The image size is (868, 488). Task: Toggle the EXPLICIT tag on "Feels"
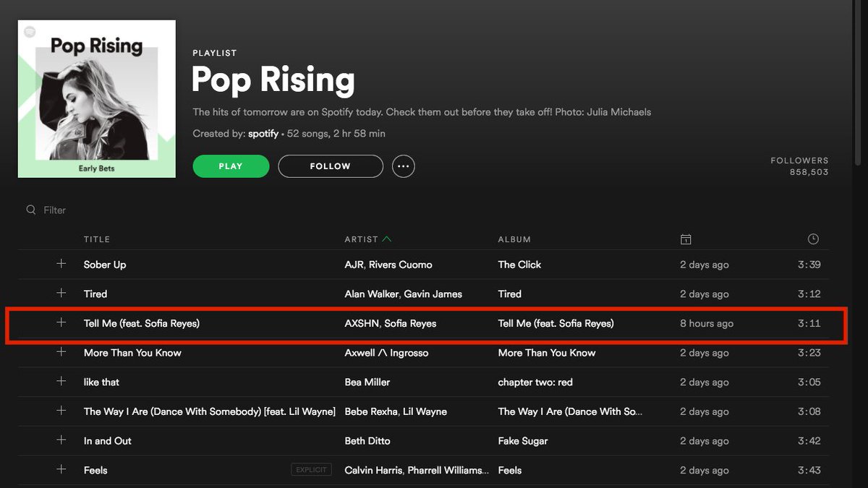[311, 468]
